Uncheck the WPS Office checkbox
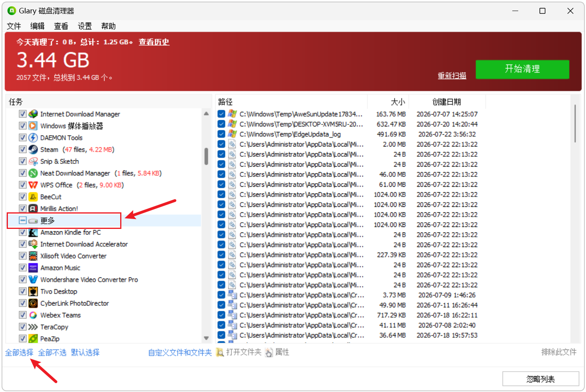This screenshot has width=586, height=392. click(x=23, y=185)
